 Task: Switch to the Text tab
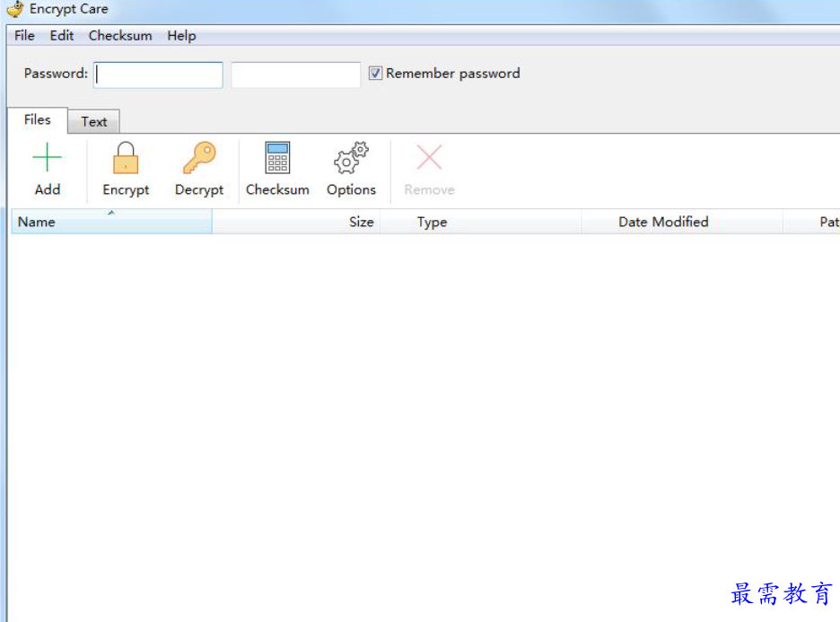[93, 121]
